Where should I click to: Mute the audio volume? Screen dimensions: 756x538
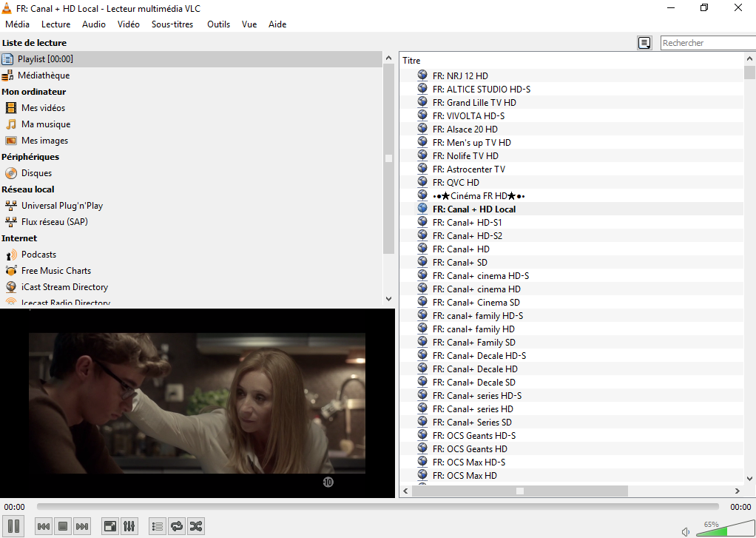tap(685, 531)
